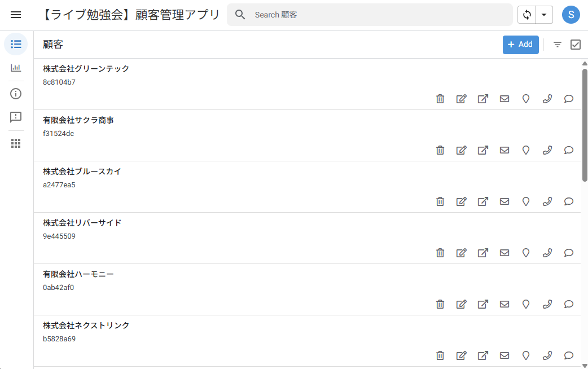Open the hamburger navigation menu
Screen dimensions: 588x369
click(16, 15)
